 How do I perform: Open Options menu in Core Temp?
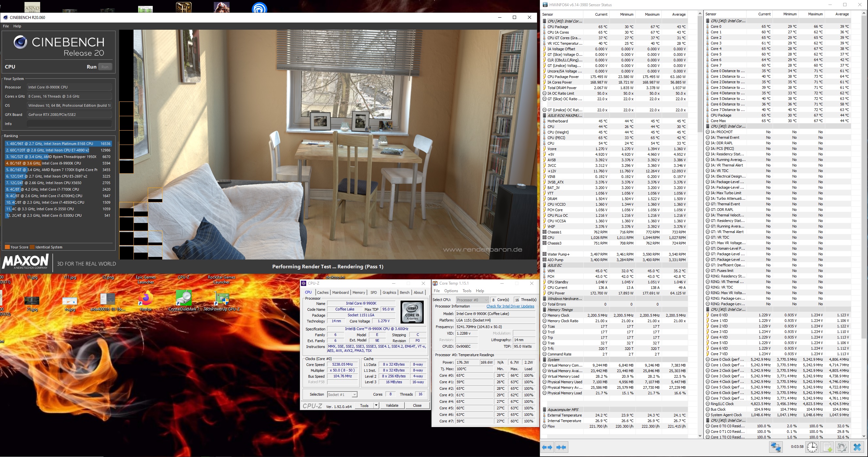(x=451, y=291)
